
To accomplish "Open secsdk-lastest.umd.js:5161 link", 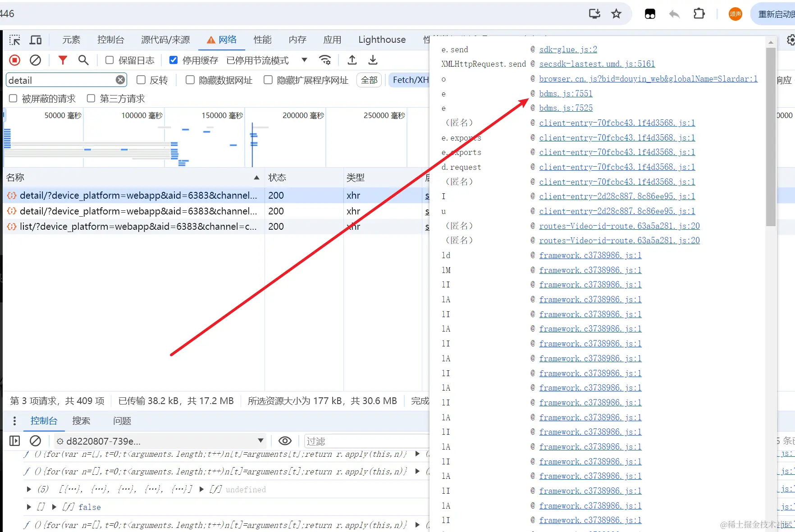I will pos(597,64).
